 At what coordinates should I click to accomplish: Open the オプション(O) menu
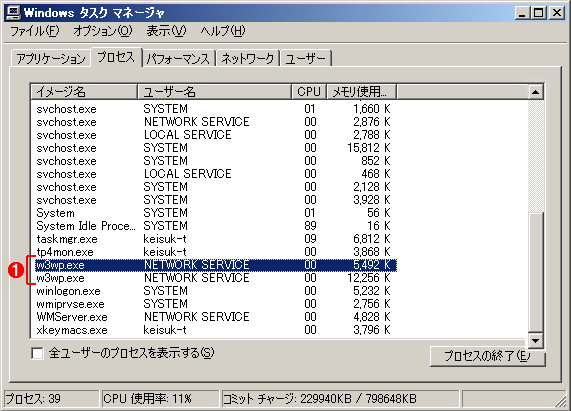pos(103,31)
